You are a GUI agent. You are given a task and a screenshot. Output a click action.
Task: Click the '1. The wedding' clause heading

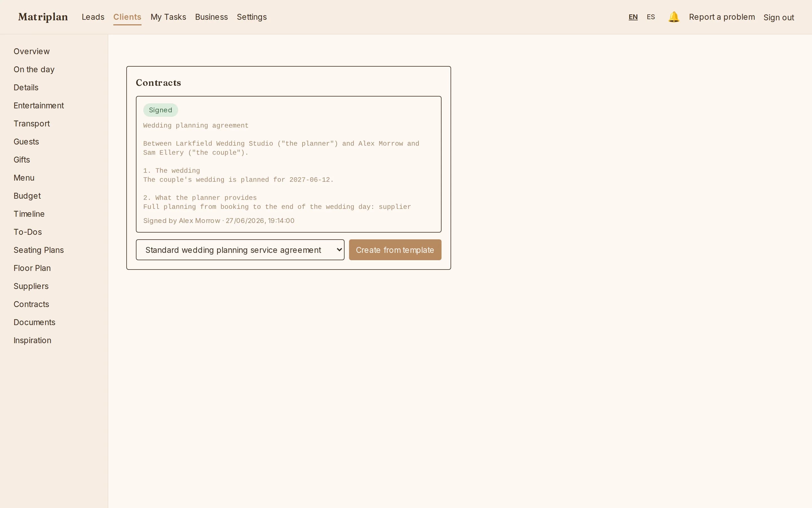pyautogui.click(x=171, y=171)
